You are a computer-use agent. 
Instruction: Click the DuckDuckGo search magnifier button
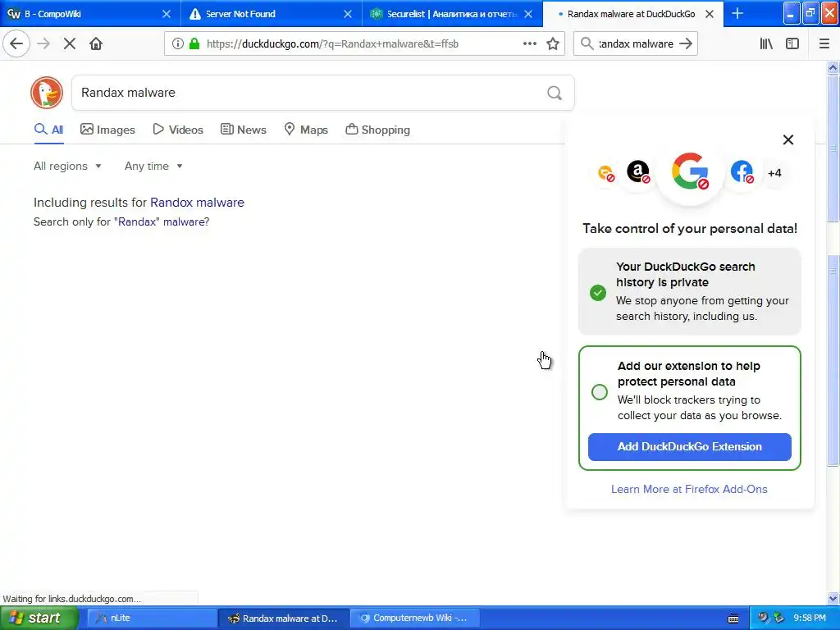click(x=555, y=94)
